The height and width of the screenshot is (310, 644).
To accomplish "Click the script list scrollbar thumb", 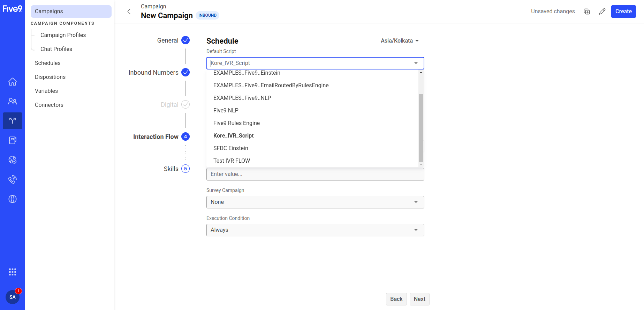I will click(421, 127).
